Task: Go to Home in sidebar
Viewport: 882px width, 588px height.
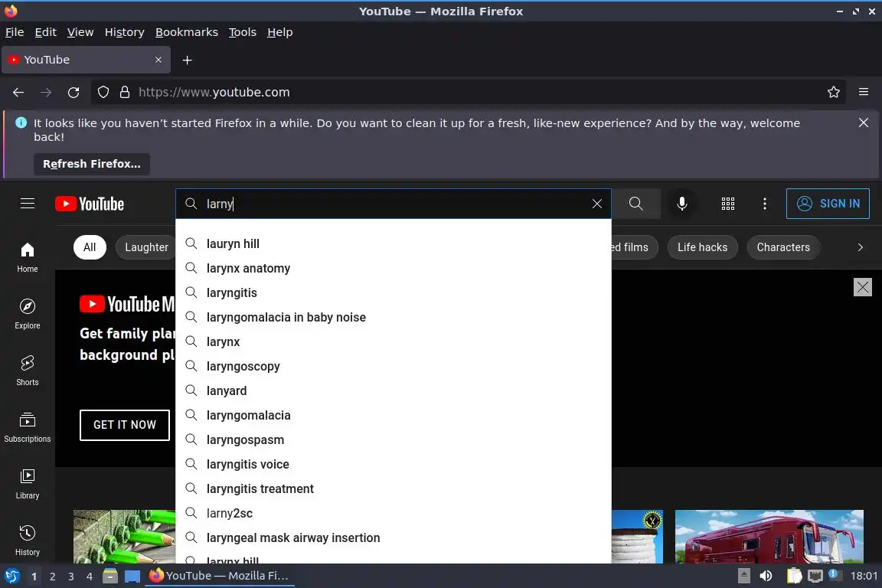Action: (x=28, y=257)
